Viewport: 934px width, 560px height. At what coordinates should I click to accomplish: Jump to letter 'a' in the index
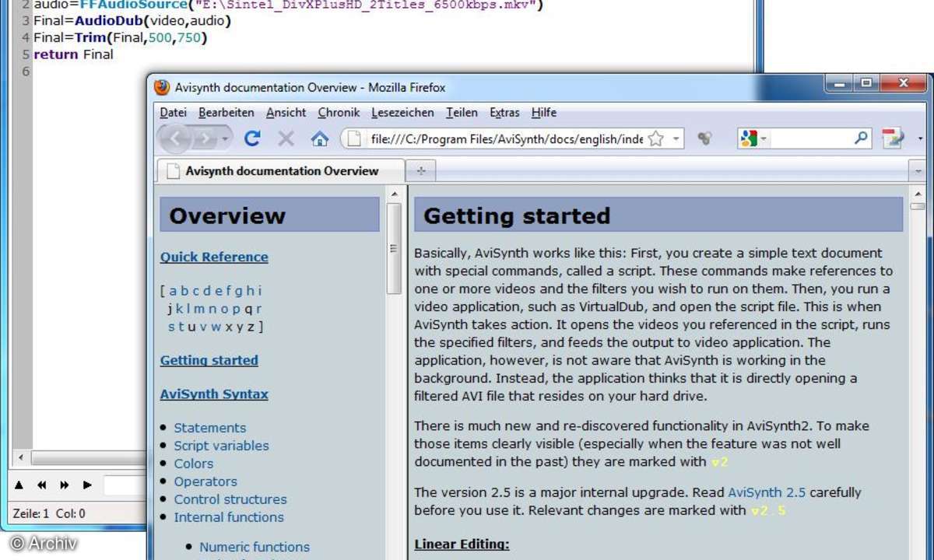pos(173,291)
